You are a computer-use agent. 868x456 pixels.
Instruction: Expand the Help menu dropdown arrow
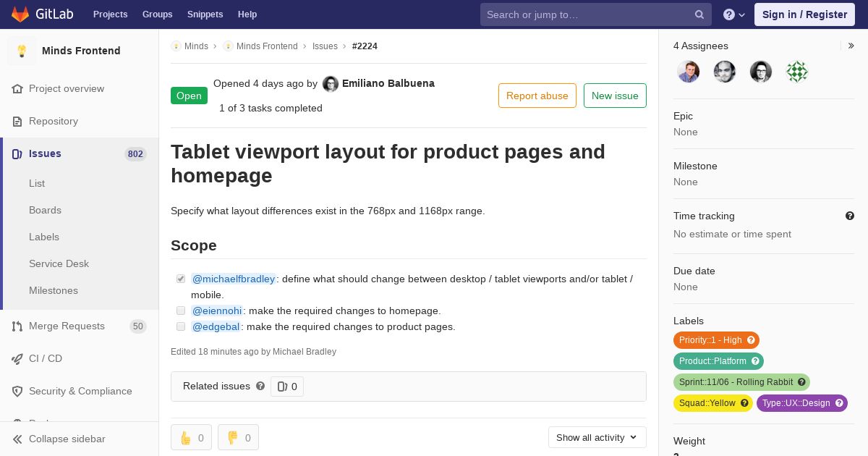point(741,14)
